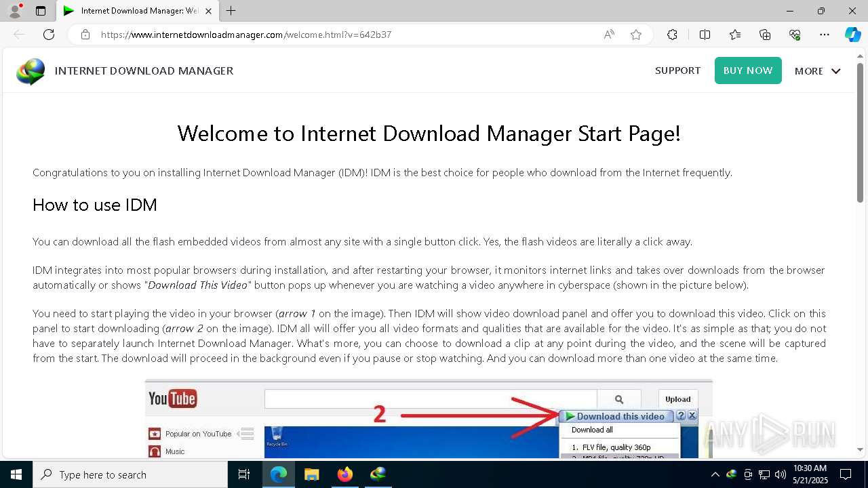Click the scrollbar down arrow
The height and width of the screenshot is (488, 868).
[x=860, y=449]
